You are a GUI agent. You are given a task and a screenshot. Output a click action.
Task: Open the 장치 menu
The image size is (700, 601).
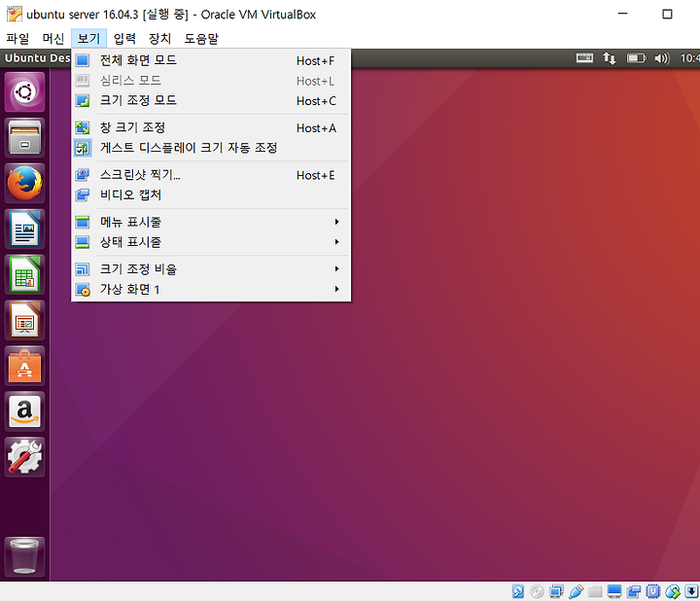(x=159, y=39)
